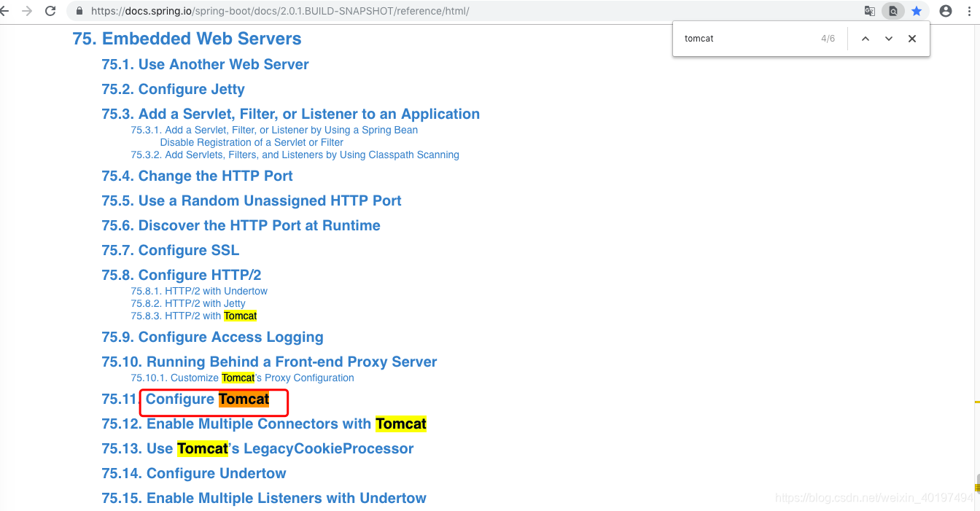The height and width of the screenshot is (511, 980).
Task: Close the find bar
Action: click(x=912, y=39)
